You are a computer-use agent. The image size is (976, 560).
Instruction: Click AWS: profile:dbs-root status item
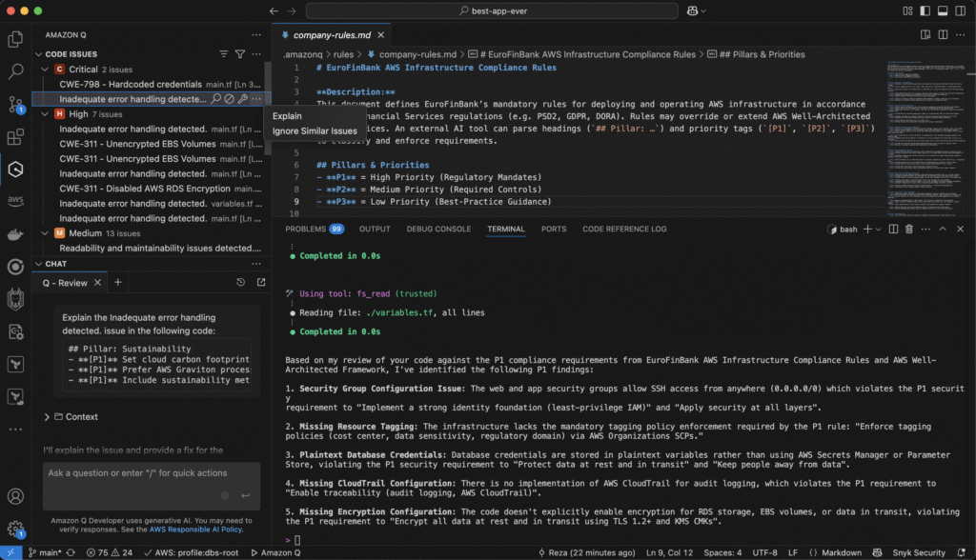tap(191, 552)
